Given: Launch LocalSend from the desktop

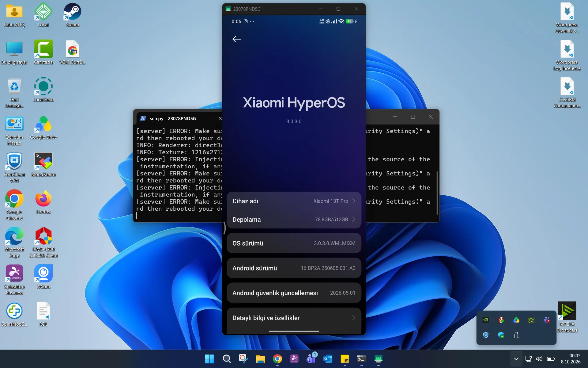Looking at the screenshot, I should (x=43, y=90).
